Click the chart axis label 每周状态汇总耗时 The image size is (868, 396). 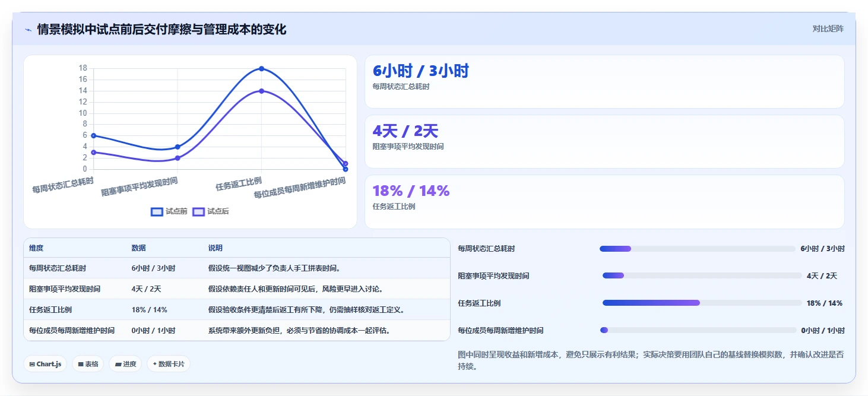[x=63, y=185]
